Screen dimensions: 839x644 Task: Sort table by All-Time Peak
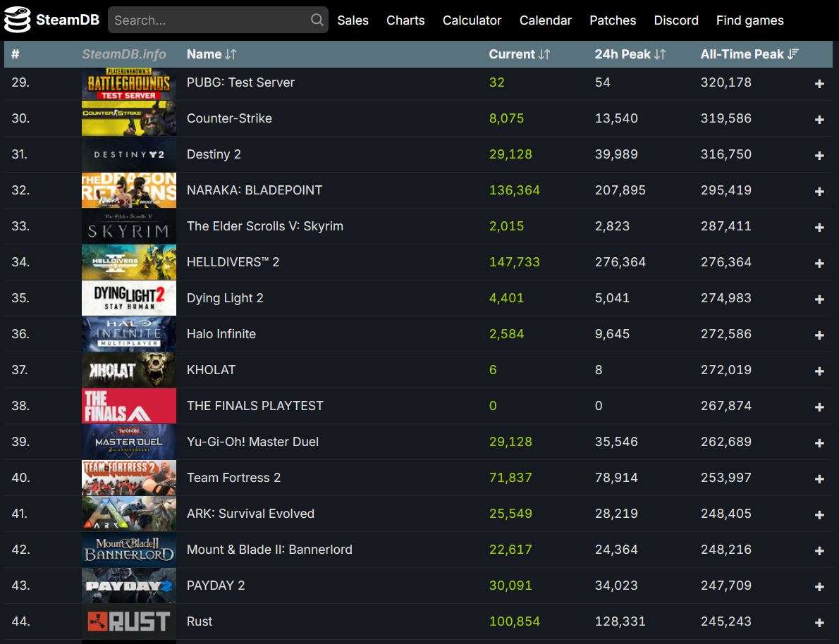click(x=749, y=54)
